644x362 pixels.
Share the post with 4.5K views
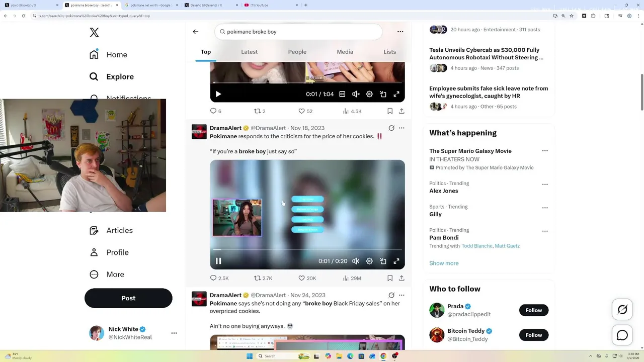(x=401, y=111)
